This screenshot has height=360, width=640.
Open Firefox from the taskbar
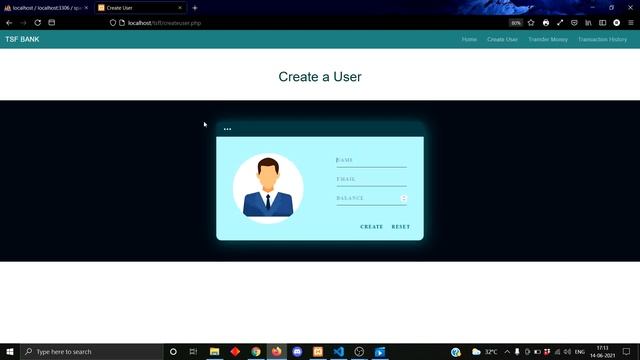tap(277, 352)
